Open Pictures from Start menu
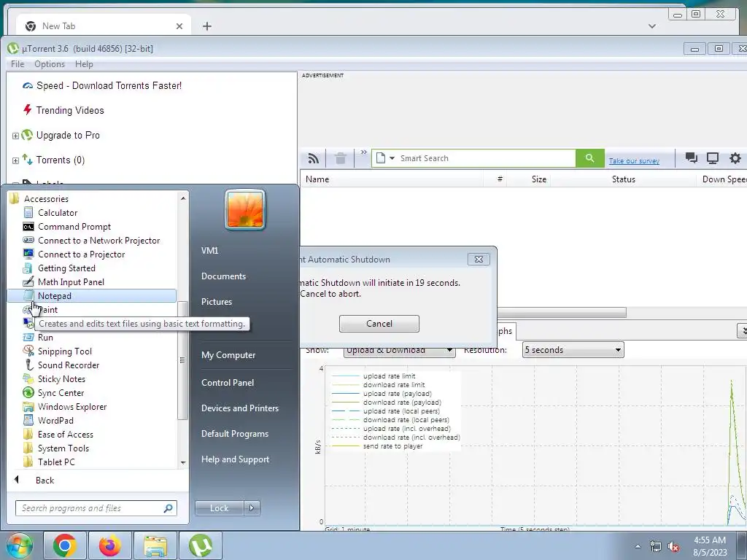Image resolution: width=747 pixels, height=560 pixels. click(x=216, y=301)
